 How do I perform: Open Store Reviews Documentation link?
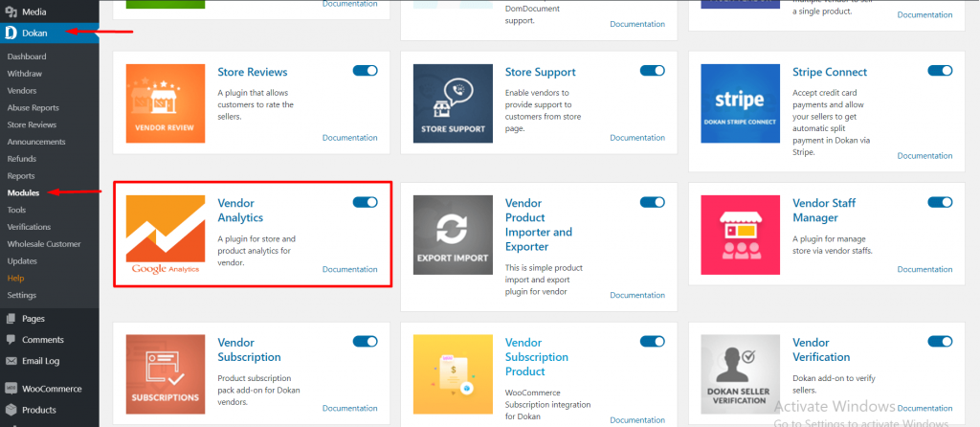point(350,138)
